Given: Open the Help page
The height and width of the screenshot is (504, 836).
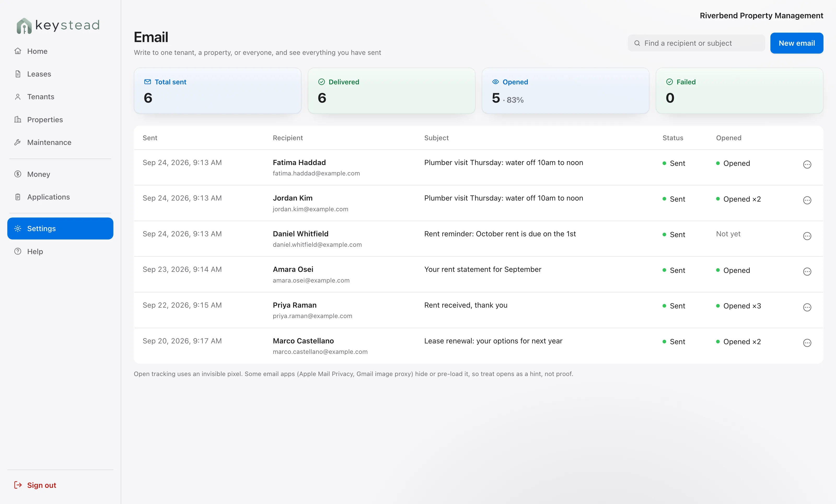Looking at the screenshot, I should click(60, 251).
